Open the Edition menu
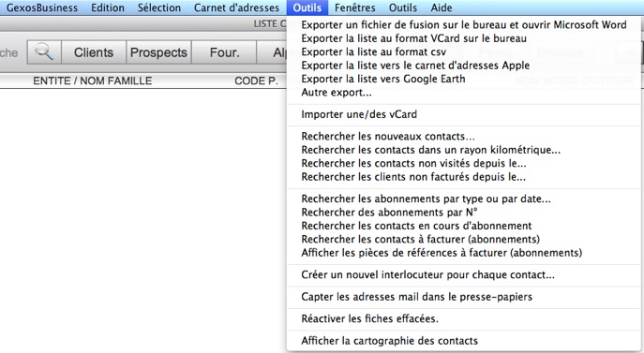The width and height of the screenshot is (644, 353). click(x=108, y=7)
